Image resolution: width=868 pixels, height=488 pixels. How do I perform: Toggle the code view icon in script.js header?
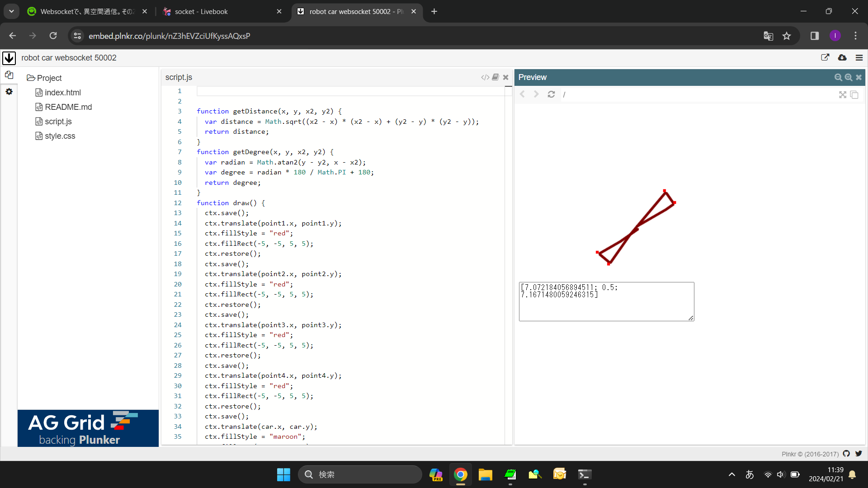click(485, 77)
